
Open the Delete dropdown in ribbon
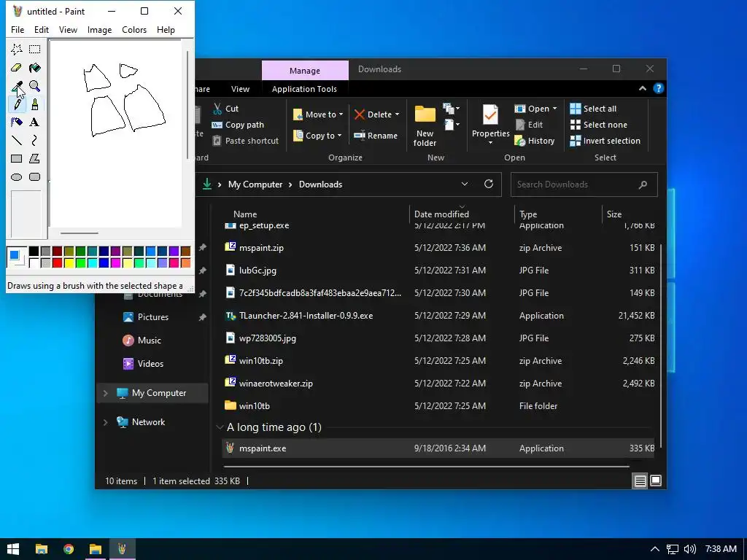(398, 114)
